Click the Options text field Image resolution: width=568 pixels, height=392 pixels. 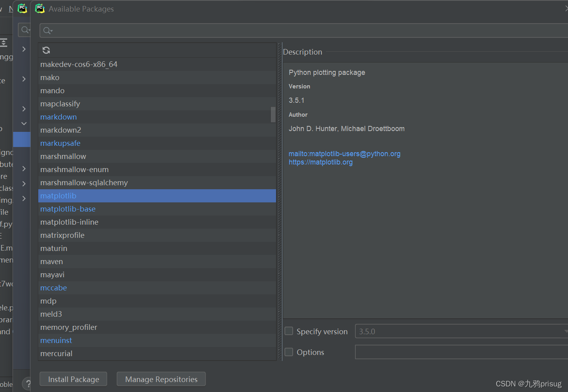(x=461, y=352)
